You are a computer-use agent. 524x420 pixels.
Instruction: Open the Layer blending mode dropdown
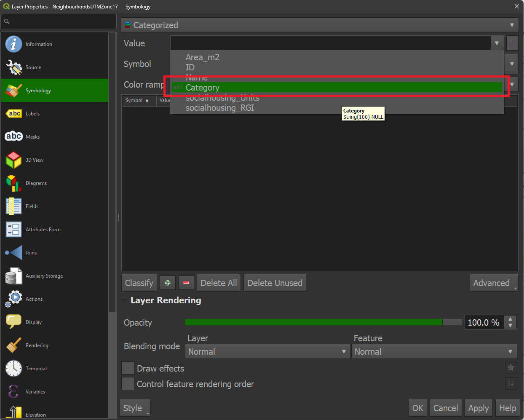click(267, 351)
